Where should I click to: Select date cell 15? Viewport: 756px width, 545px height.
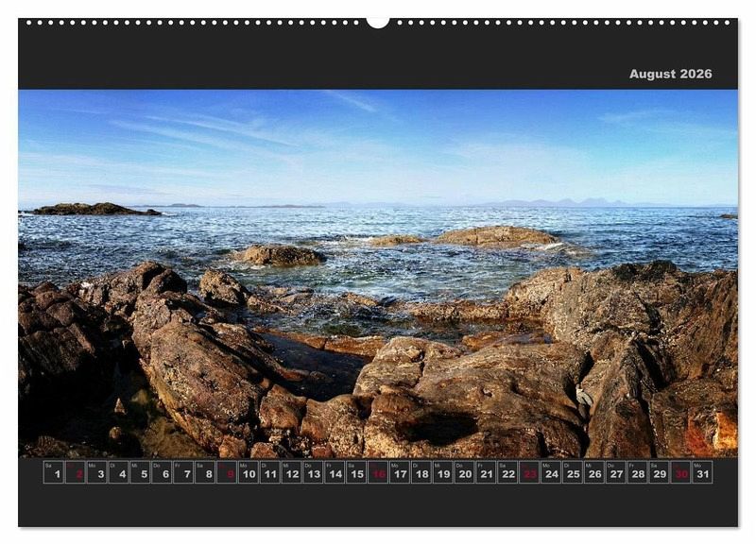click(356, 472)
